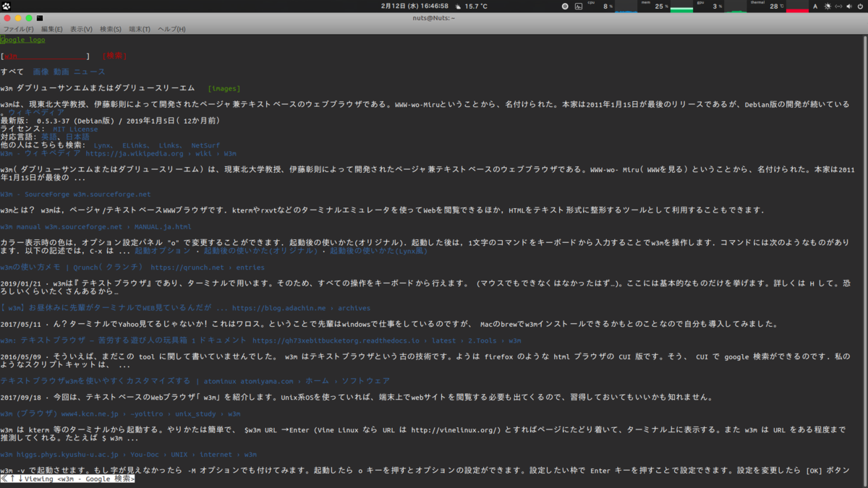Click the 2017/09/18 snippet date text

tap(20, 397)
